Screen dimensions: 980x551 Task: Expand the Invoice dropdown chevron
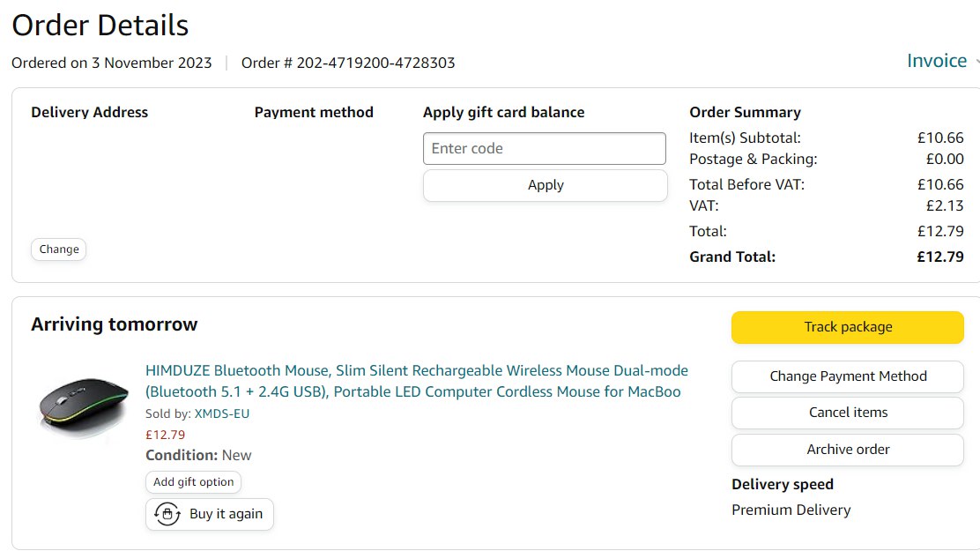pos(976,62)
